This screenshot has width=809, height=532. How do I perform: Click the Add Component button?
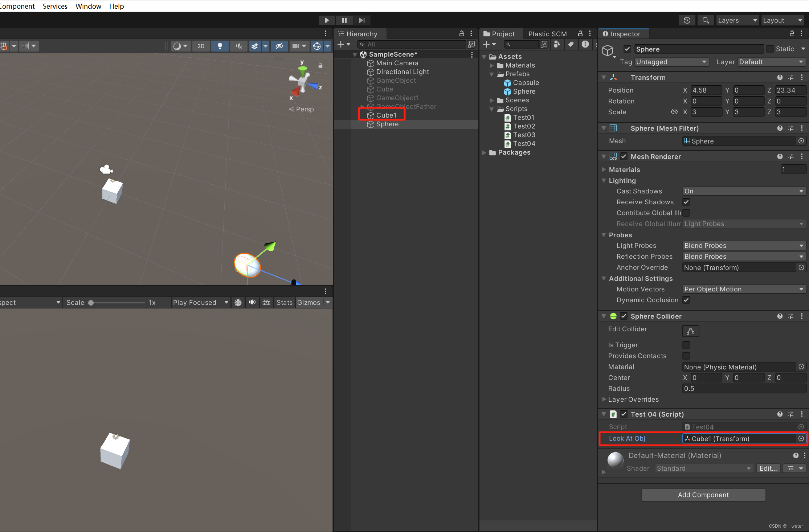click(x=703, y=495)
